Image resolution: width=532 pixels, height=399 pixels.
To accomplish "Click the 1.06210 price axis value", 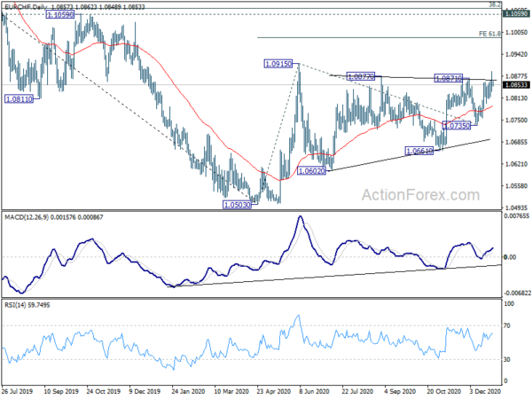I will (x=516, y=164).
